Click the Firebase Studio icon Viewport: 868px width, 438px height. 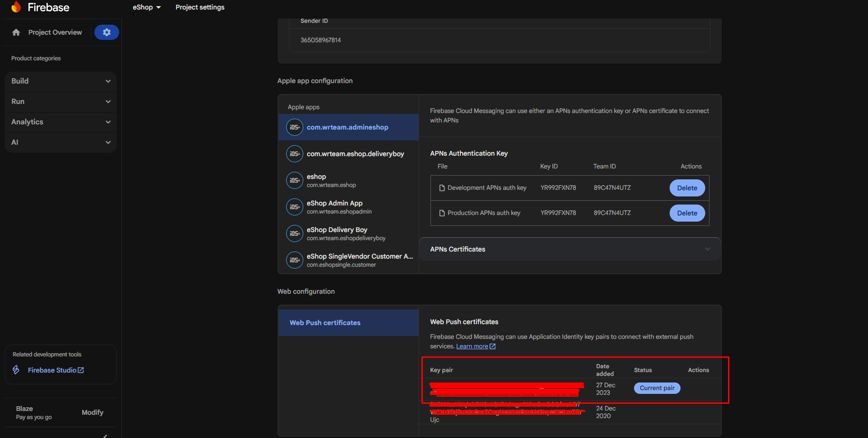point(16,370)
